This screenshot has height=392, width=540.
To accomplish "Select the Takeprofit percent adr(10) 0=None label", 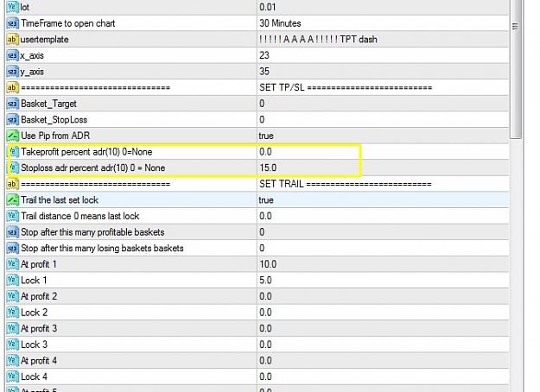I will tap(86, 152).
